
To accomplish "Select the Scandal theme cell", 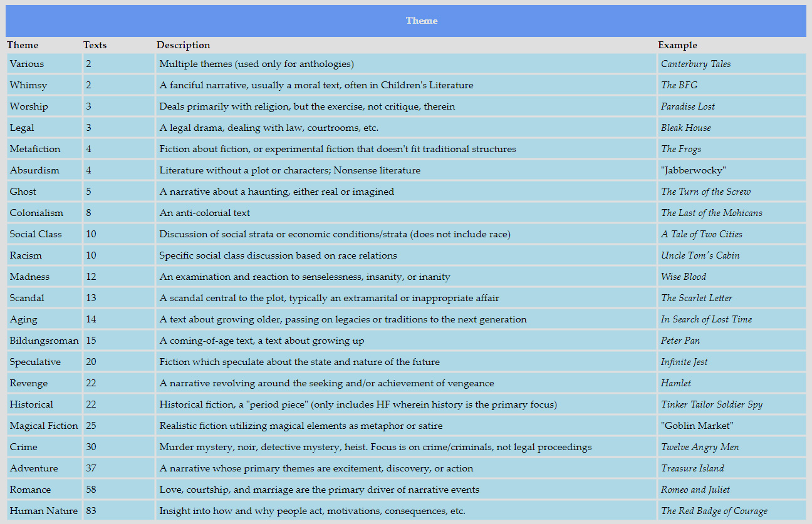I will pos(44,298).
